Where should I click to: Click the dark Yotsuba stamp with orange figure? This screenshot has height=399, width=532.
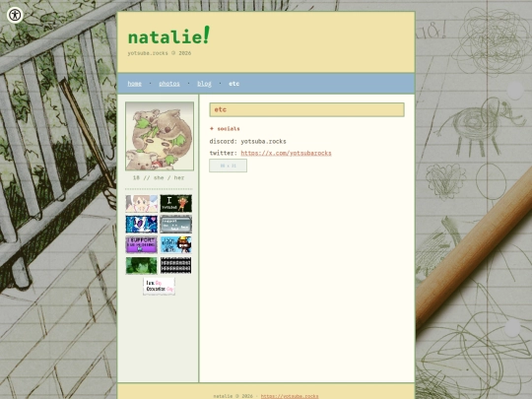[x=175, y=203]
